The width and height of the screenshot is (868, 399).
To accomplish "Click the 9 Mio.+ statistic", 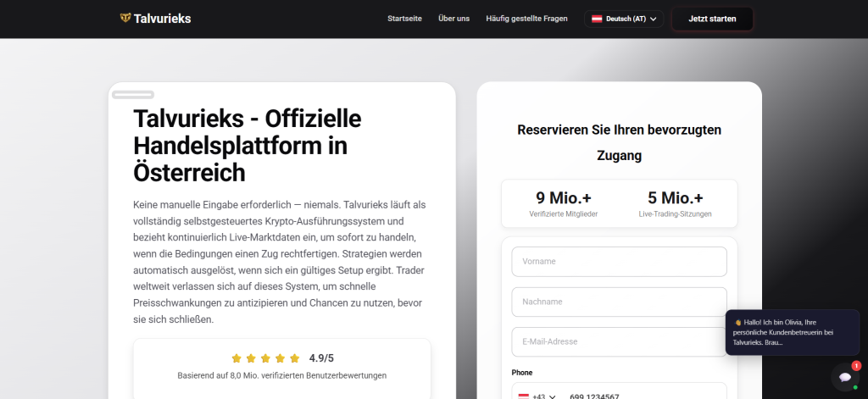I will click(564, 197).
